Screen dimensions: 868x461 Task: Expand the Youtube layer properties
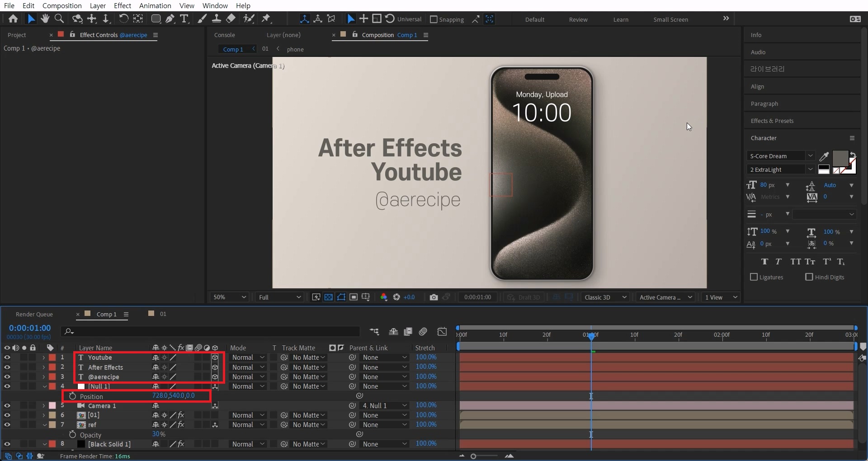click(43, 358)
